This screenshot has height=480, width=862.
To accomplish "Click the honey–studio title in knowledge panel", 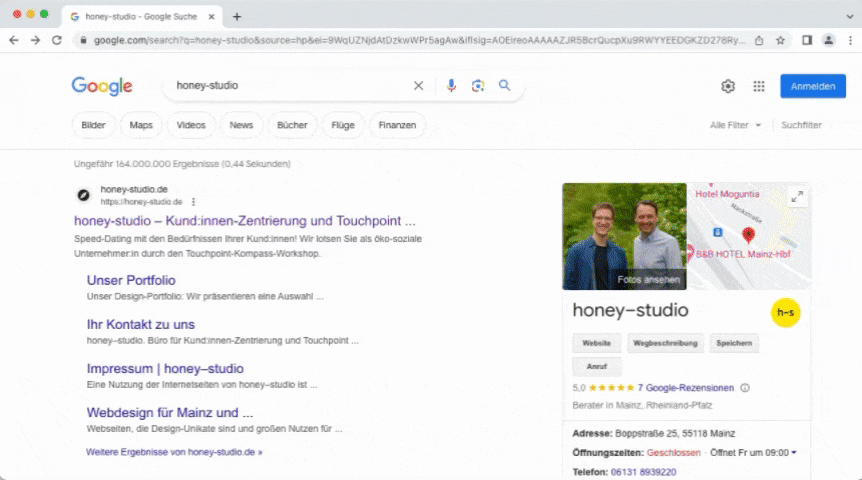I will [x=631, y=310].
